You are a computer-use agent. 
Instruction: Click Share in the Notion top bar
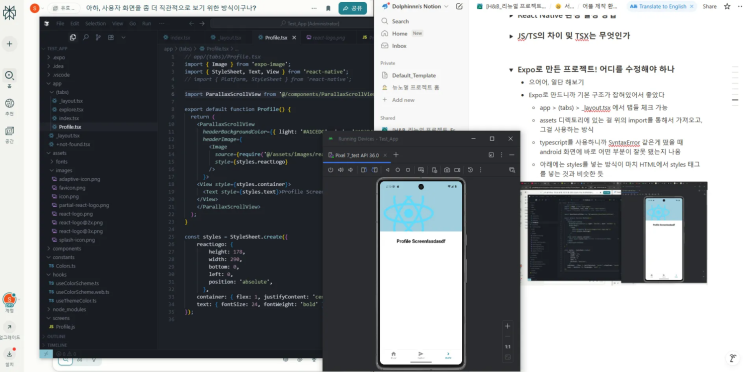pyautogui.click(x=709, y=7)
